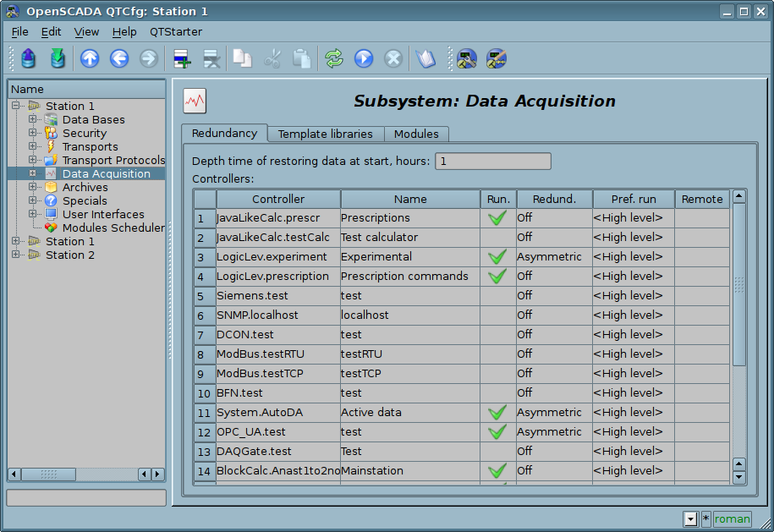Image resolution: width=774 pixels, height=532 pixels.
Task: Click the Load from database toolbar icon
Action: click(x=28, y=58)
